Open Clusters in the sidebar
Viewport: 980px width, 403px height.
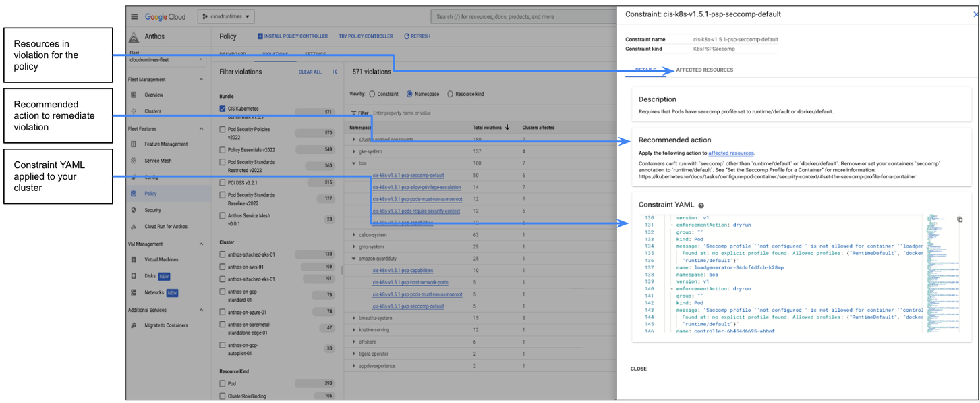point(153,111)
